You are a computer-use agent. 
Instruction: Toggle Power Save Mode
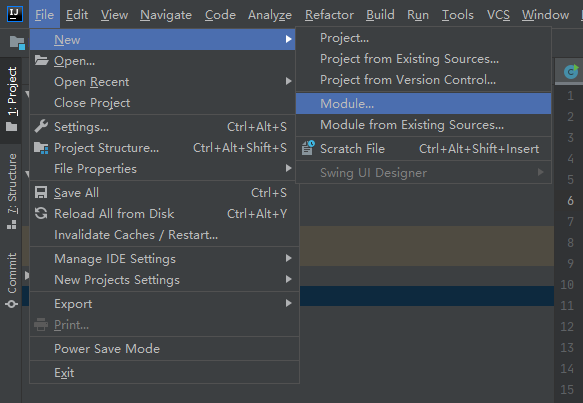pyautogui.click(x=164, y=349)
